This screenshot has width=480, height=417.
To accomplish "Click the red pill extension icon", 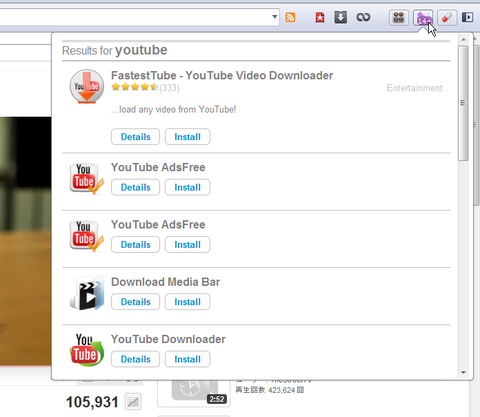I will 447,17.
